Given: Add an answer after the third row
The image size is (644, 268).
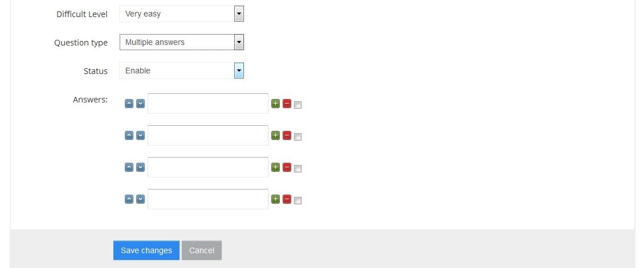Looking at the screenshot, I should [x=275, y=167].
